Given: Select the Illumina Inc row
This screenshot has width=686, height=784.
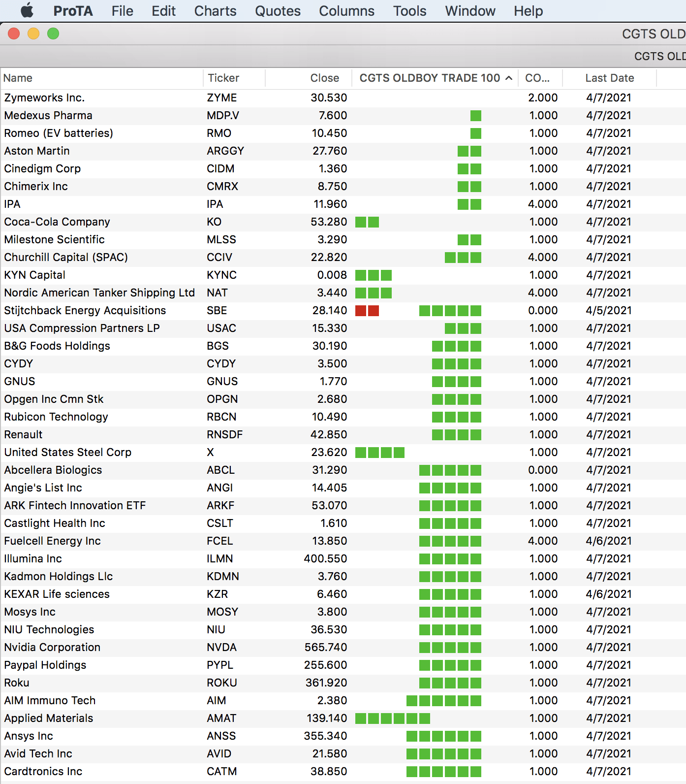Looking at the screenshot, I should 343,558.
